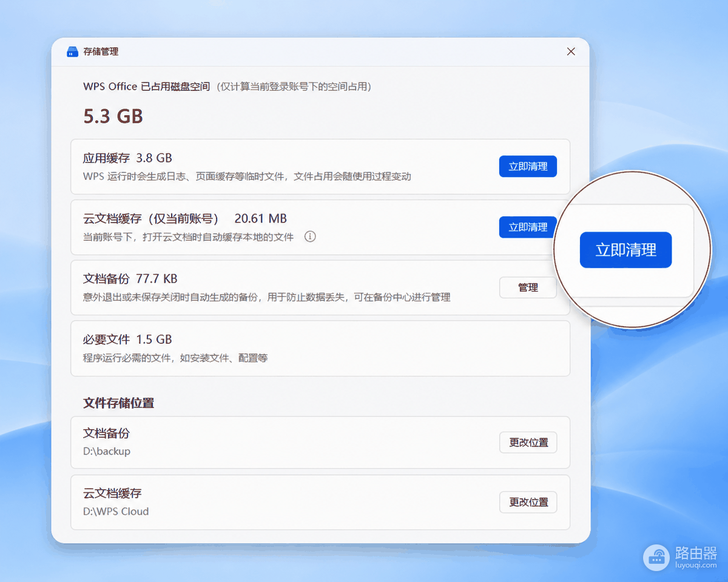Click description starting 当前账号下，打开云文档时
Viewport: 728px width, 582px height.
pos(189,236)
